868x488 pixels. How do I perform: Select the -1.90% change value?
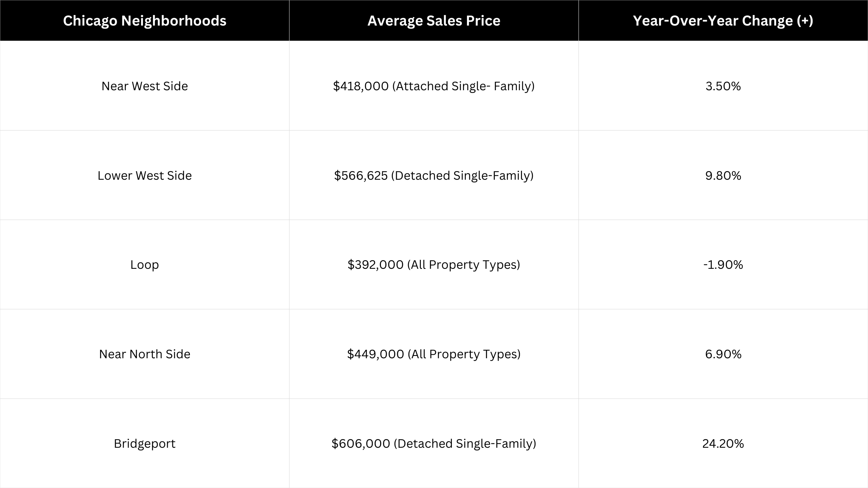tap(723, 265)
